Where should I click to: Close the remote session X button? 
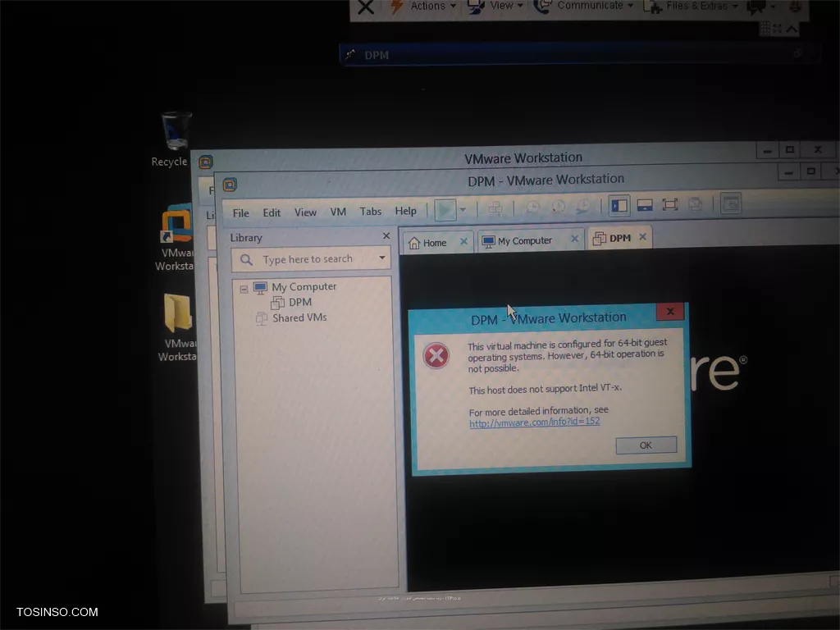tap(366, 7)
